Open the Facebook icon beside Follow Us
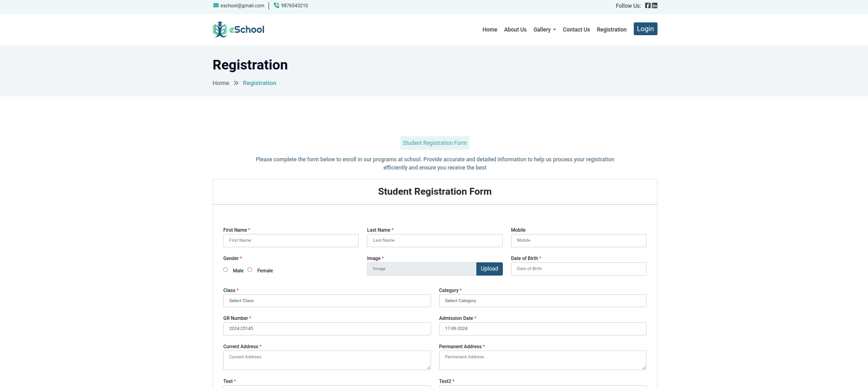Viewport: 868px width, 388px height. click(648, 5)
